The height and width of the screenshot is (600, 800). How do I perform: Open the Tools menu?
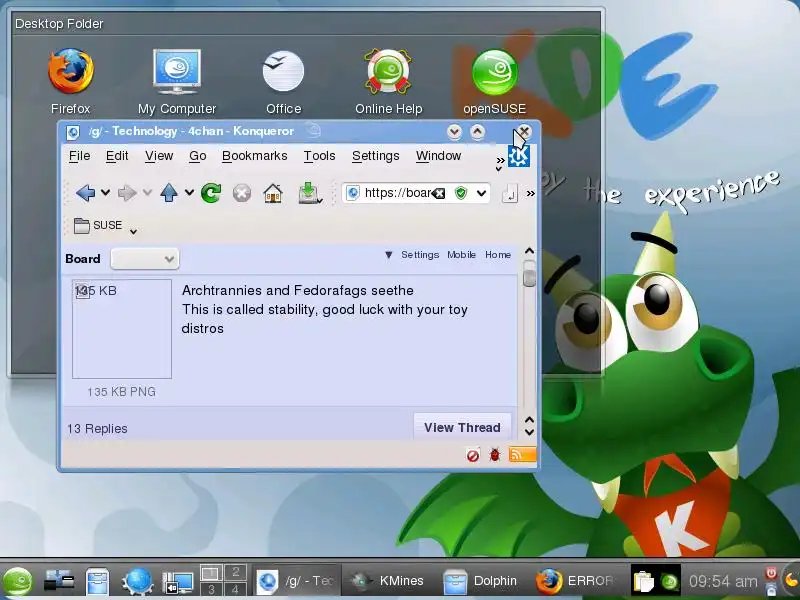click(319, 156)
